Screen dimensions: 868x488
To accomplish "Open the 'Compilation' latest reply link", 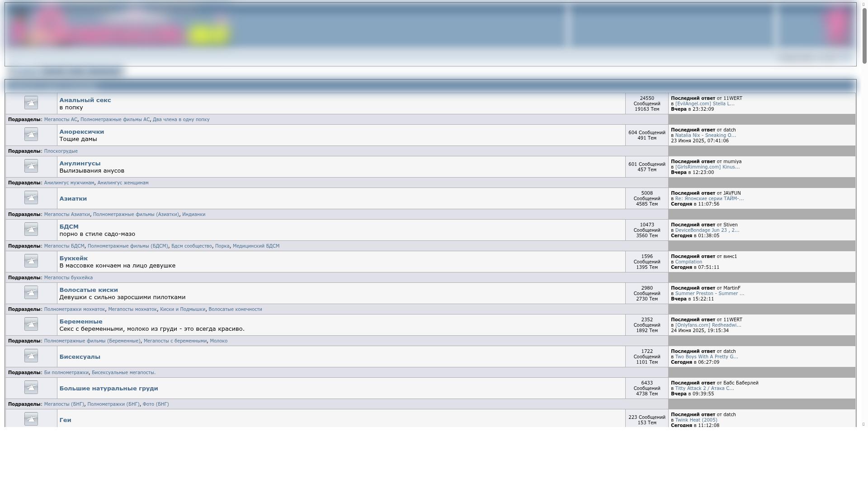I will [688, 262].
